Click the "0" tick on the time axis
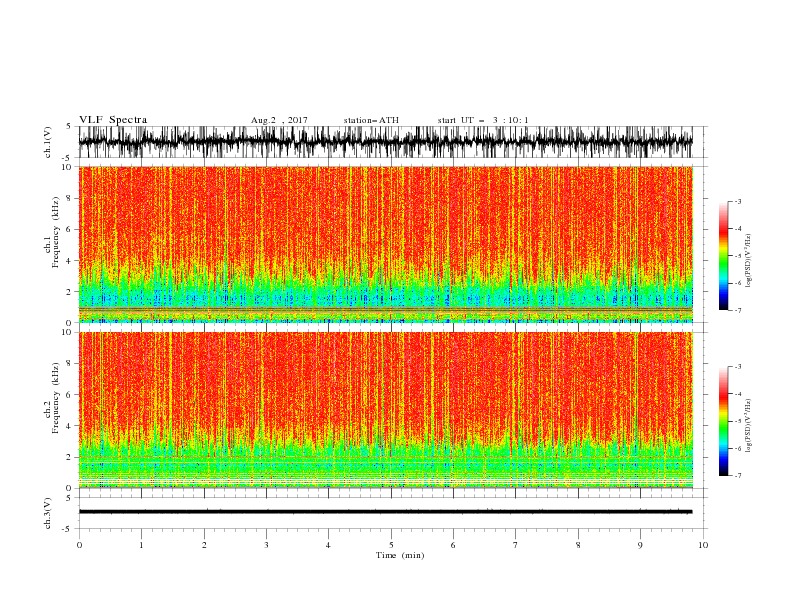Viewport: 792px width, 612px height. [79, 545]
